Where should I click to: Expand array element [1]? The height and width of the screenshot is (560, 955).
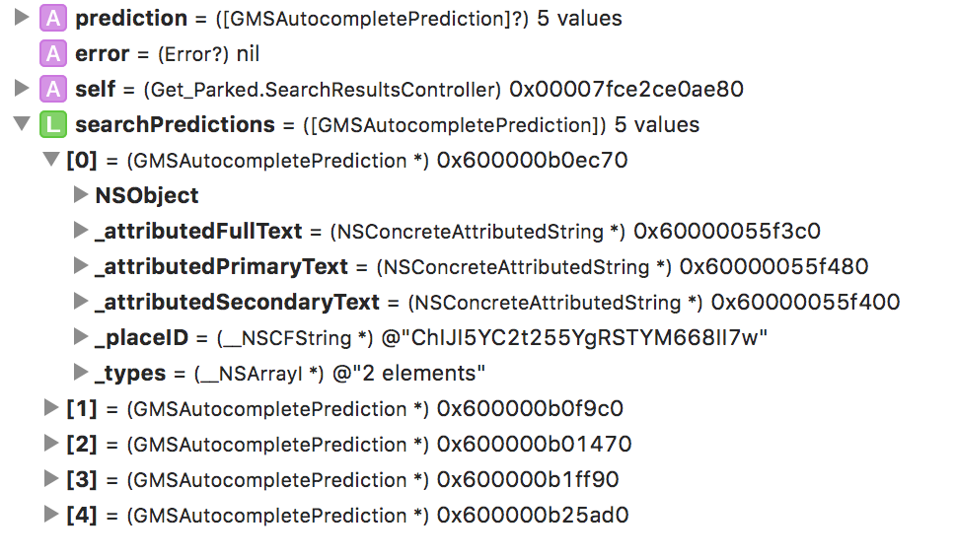pos(51,408)
